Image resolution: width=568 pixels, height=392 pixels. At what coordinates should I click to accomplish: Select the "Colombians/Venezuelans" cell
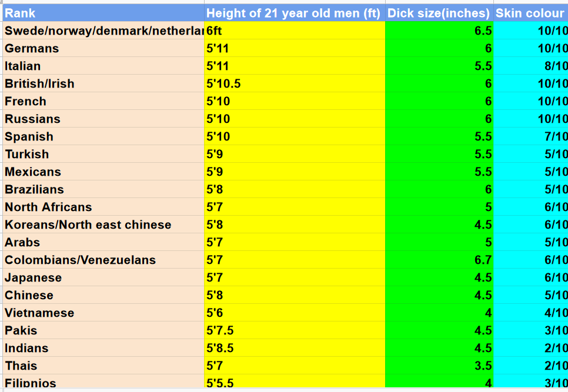103,260
